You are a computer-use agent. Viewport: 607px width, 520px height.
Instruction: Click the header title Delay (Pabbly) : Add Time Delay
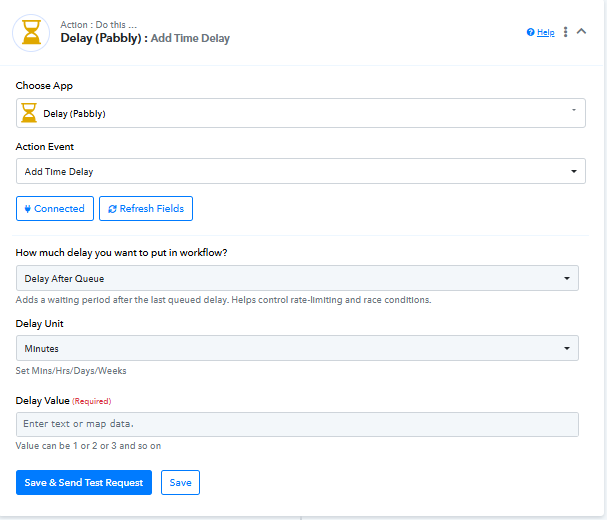[145, 39]
